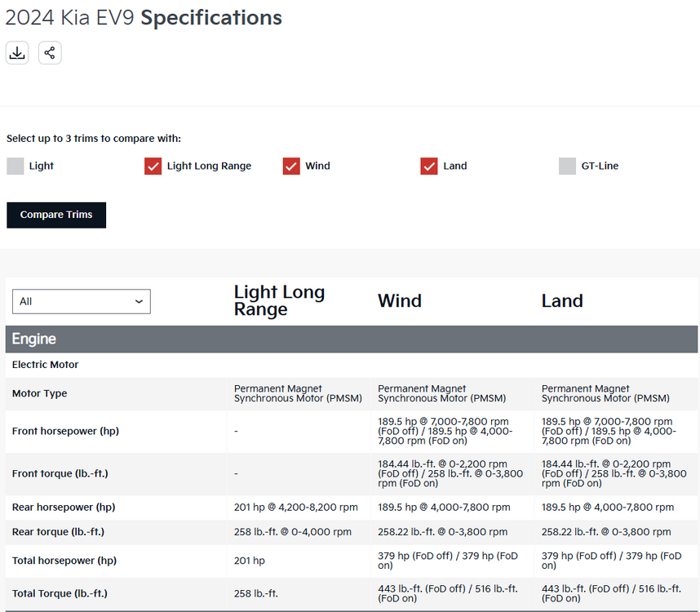
Task: Uncheck the Land trim checkbox
Action: (430, 166)
